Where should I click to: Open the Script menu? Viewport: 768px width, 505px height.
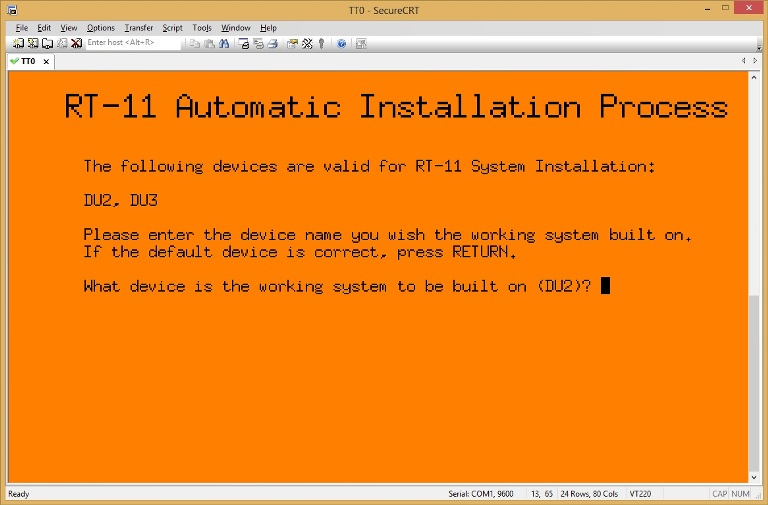pyautogui.click(x=172, y=28)
